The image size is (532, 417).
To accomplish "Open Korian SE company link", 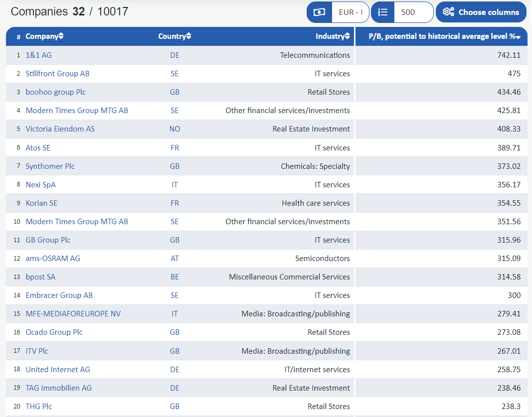I will (41, 203).
